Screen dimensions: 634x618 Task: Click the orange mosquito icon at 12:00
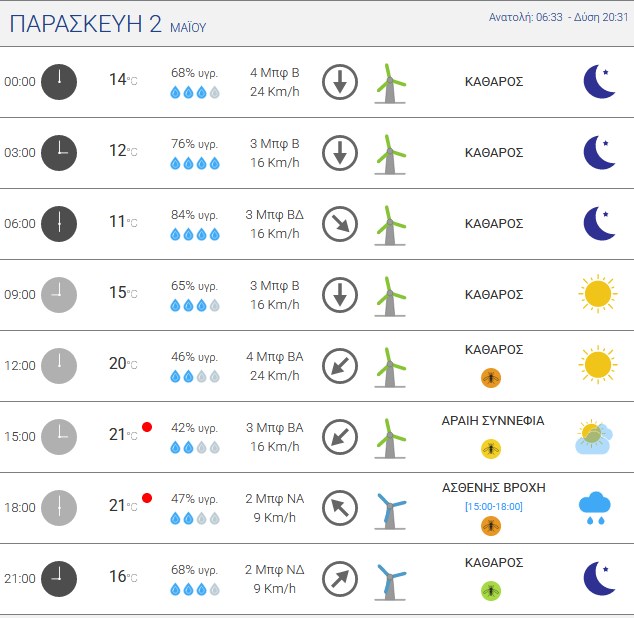coord(491,378)
